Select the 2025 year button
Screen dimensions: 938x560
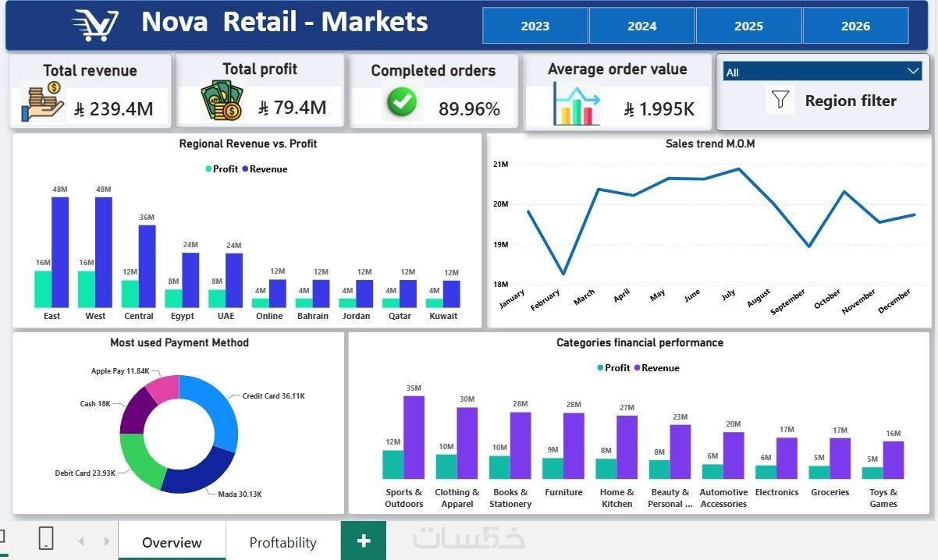[748, 26]
